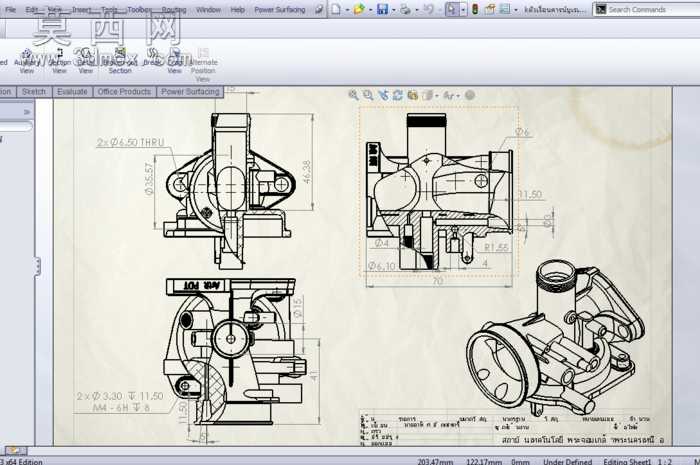Insert a Section View

59,62
